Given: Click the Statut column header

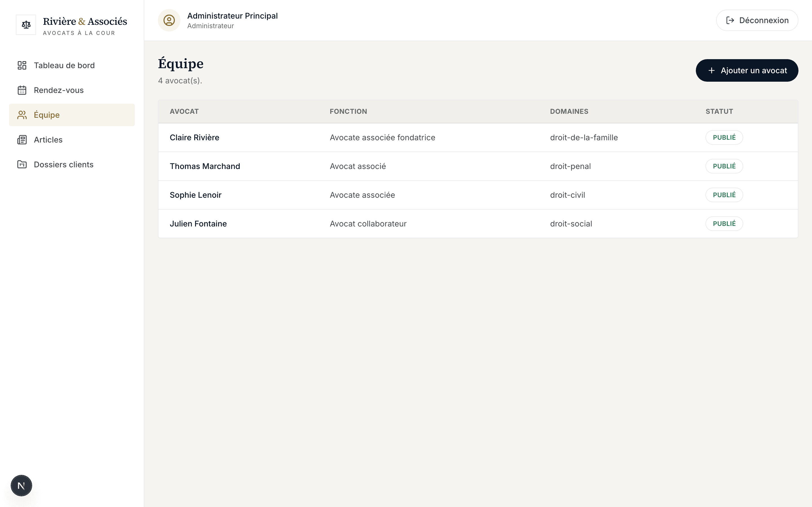Looking at the screenshot, I should point(719,111).
